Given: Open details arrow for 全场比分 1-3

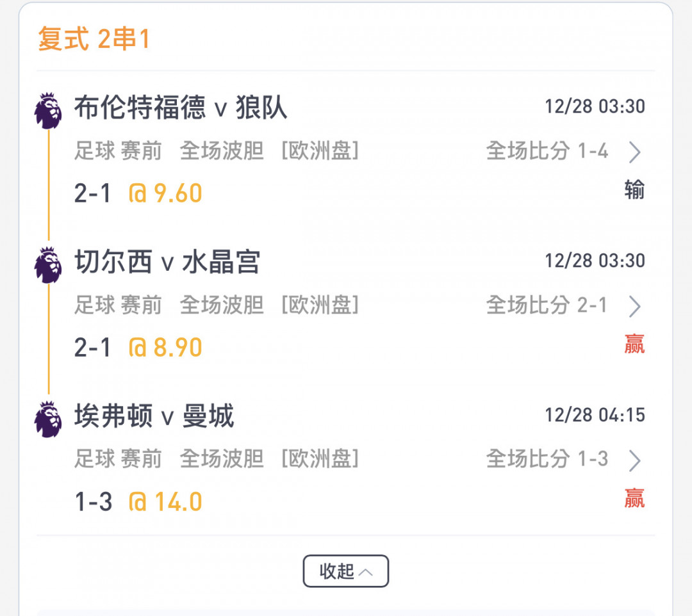Looking at the screenshot, I should [634, 460].
